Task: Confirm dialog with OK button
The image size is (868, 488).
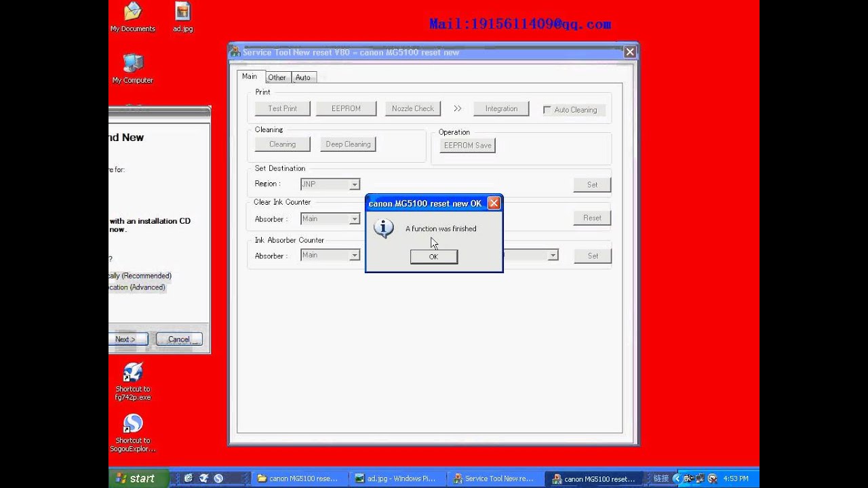Action: 434,256
